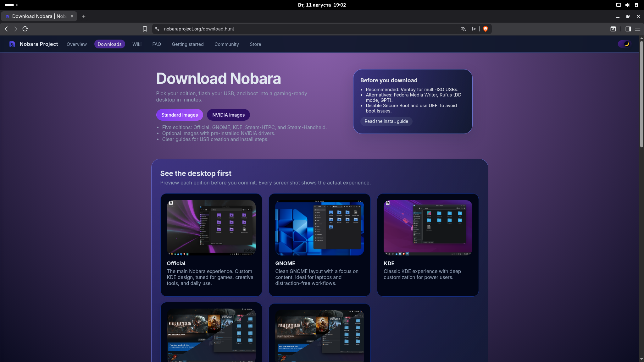Click the "The main Nobara experience" description

(210, 277)
